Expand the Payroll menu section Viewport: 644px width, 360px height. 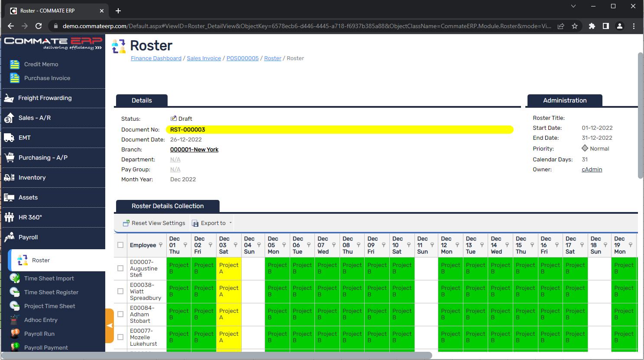pos(28,237)
